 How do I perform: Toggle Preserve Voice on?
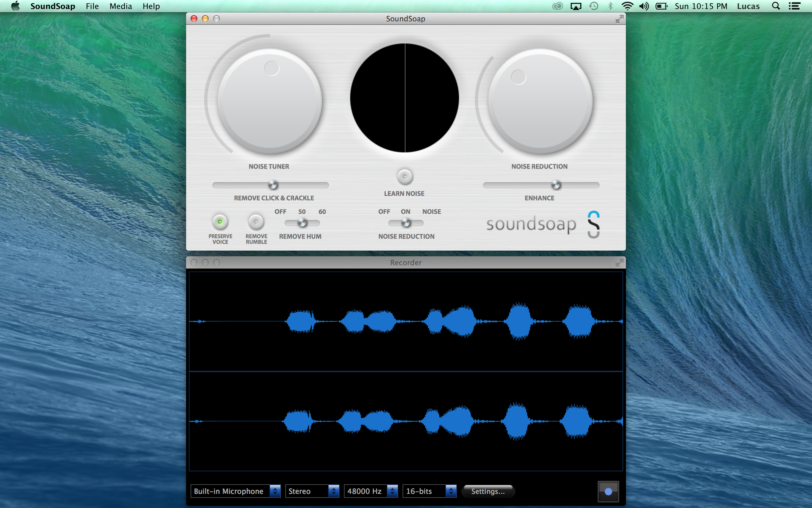pos(220,222)
